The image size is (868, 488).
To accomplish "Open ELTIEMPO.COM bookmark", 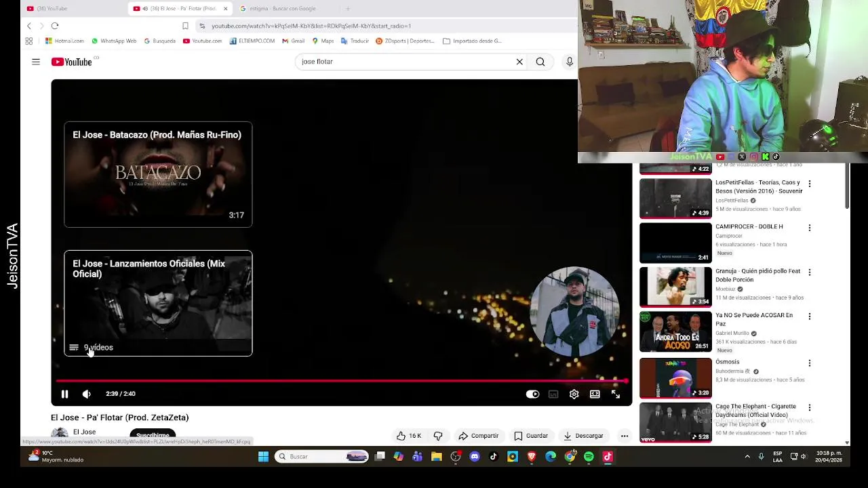I will pos(252,41).
